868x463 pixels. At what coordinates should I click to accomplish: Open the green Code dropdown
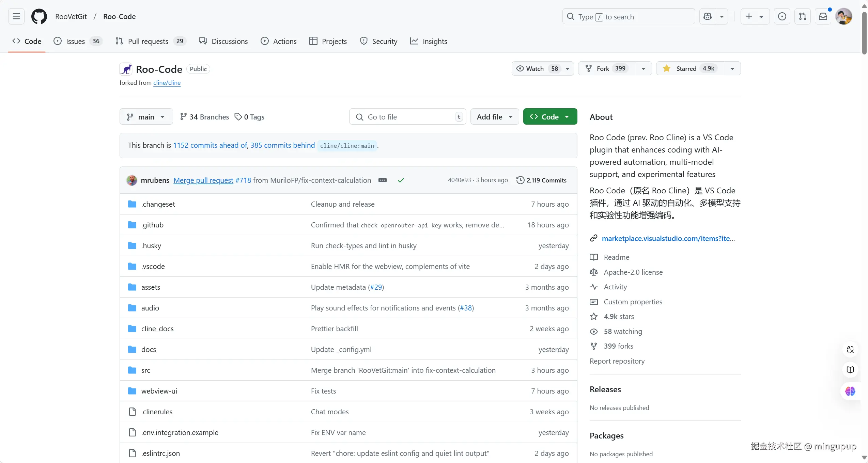coord(550,117)
